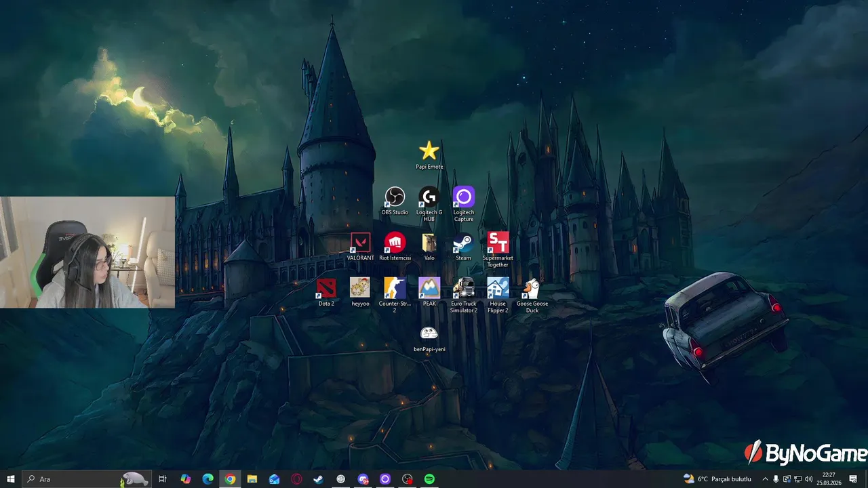Open Logitech G HUB desktop shortcut
Image resolution: width=868 pixels, height=488 pixels.
click(429, 204)
